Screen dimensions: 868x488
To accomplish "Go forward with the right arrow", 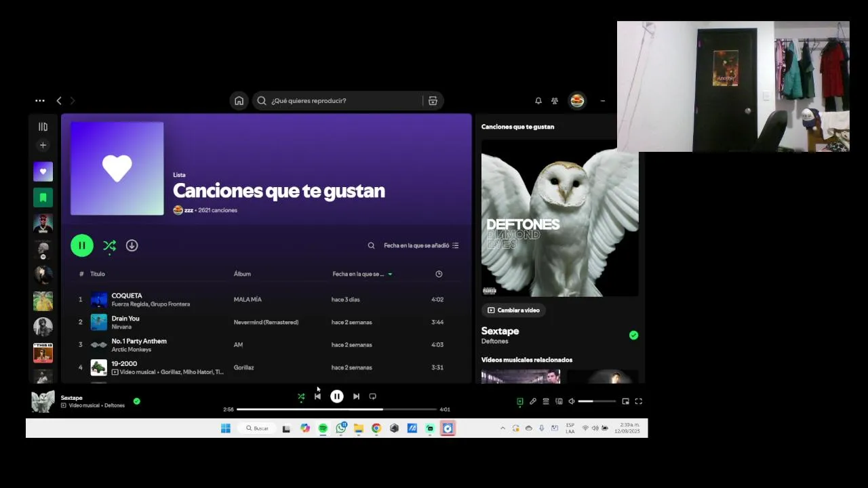I will (73, 100).
